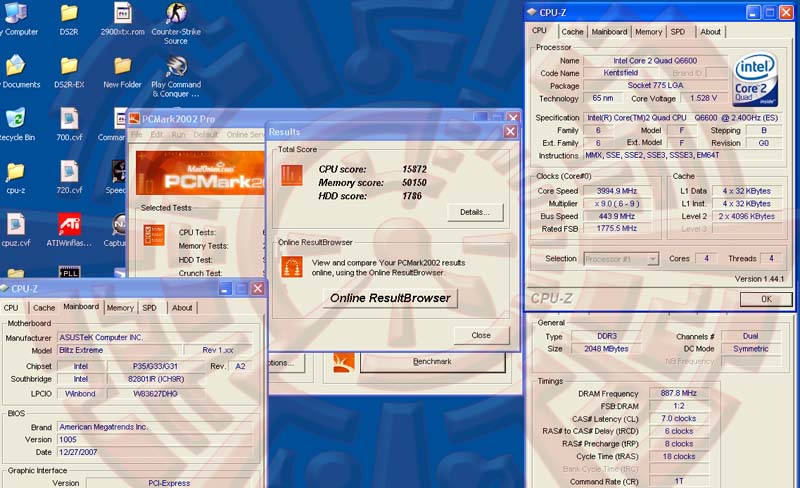This screenshot has height=488, width=800.
Task: Open the My Documents desktop icon
Action: [15, 66]
